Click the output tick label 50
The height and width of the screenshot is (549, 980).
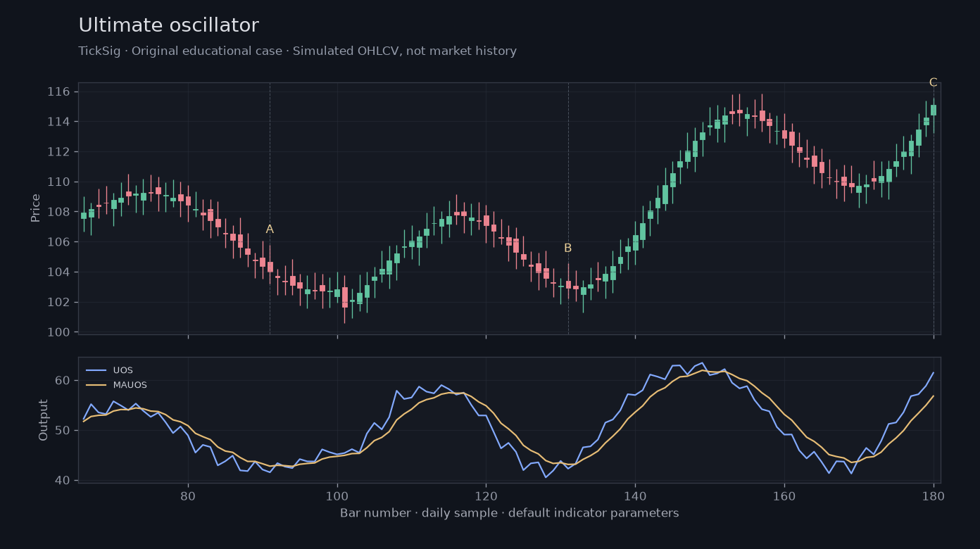(63, 430)
